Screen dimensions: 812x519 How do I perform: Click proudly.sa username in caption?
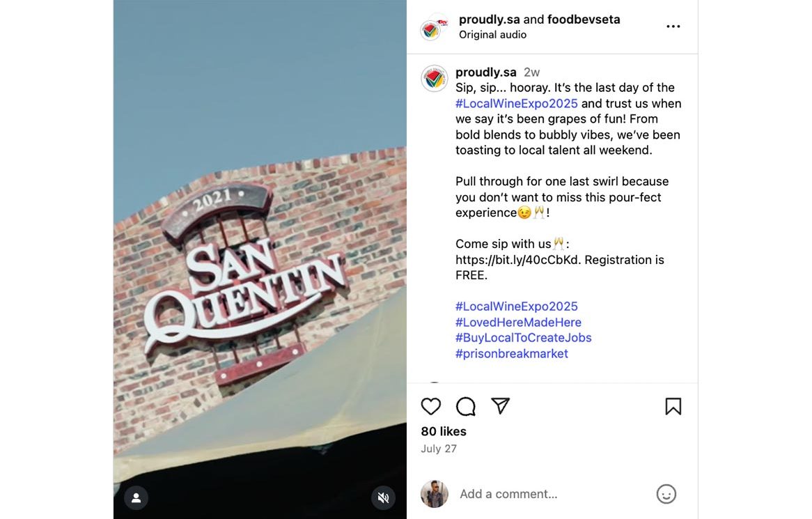(x=486, y=72)
